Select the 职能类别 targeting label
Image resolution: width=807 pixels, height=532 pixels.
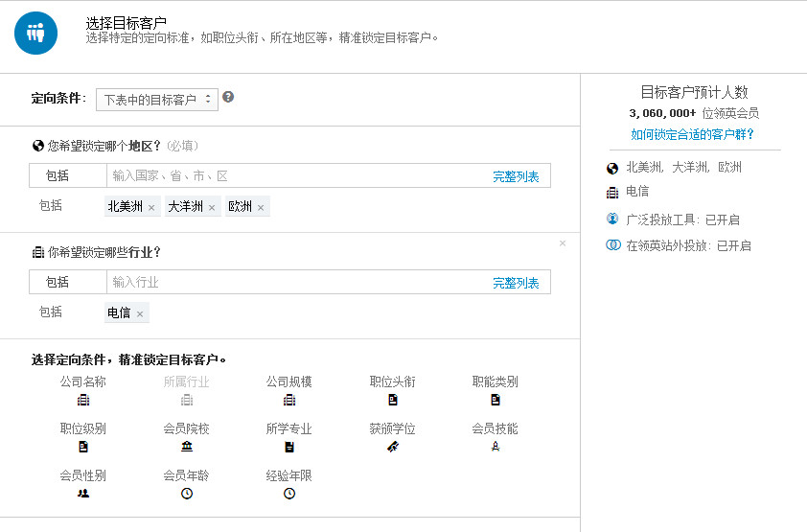(496, 382)
